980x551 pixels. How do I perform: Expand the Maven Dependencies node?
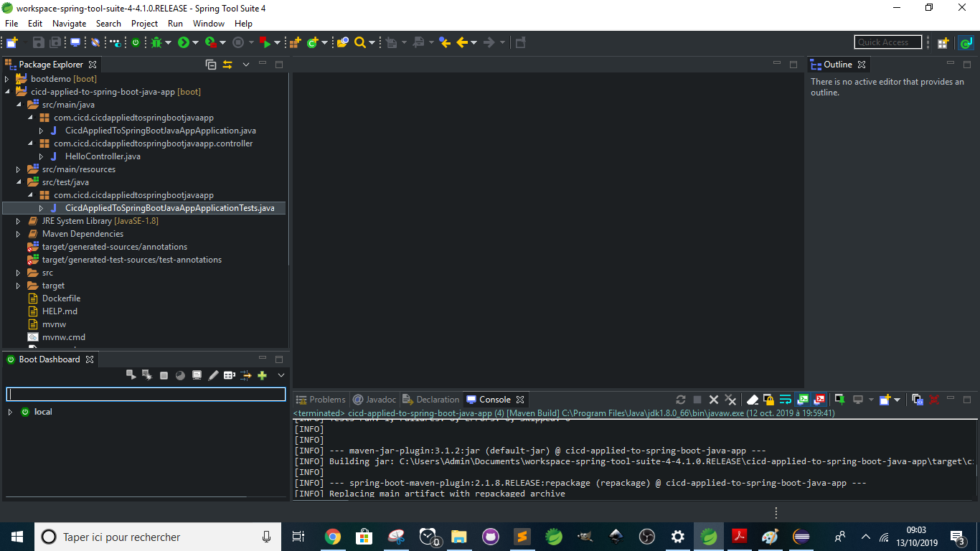(19, 234)
